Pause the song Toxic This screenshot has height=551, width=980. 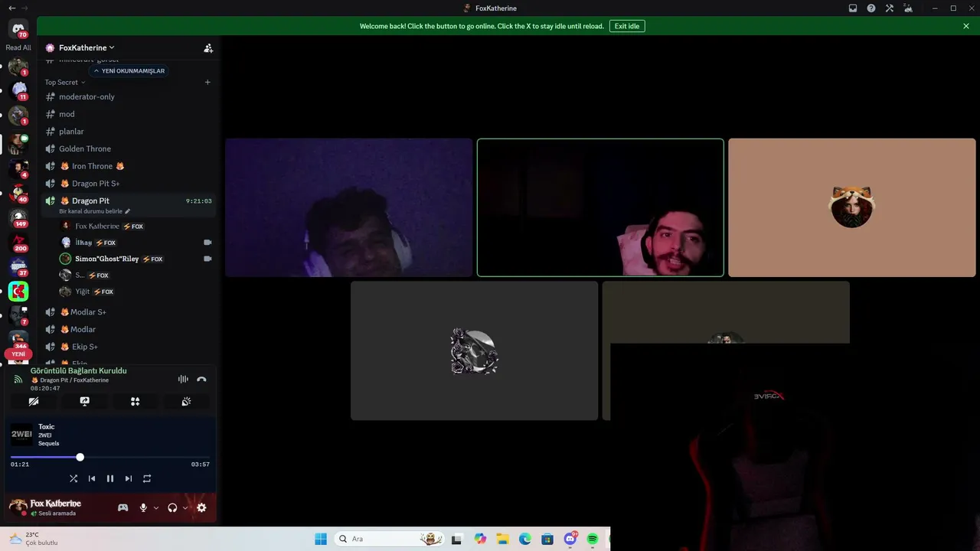coord(110,478)
